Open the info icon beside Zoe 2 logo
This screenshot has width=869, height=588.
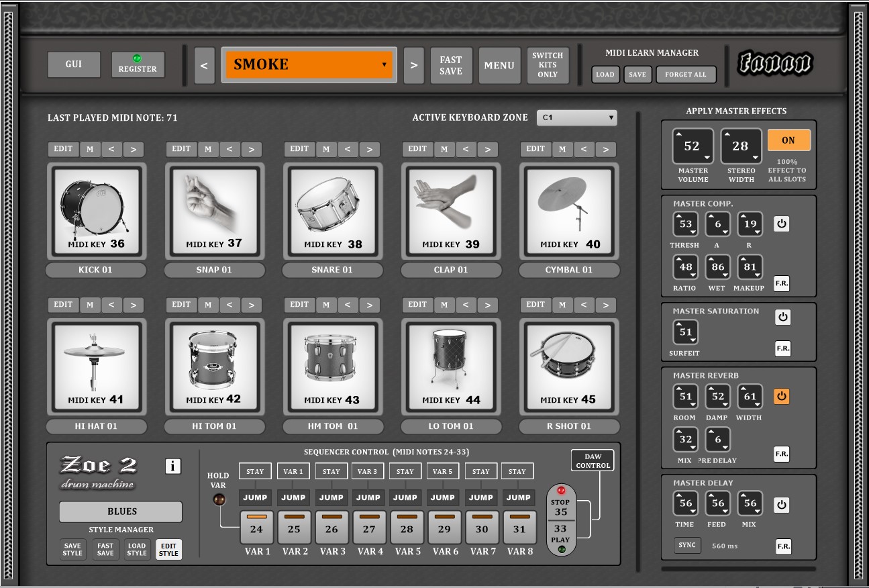point(172,466)
